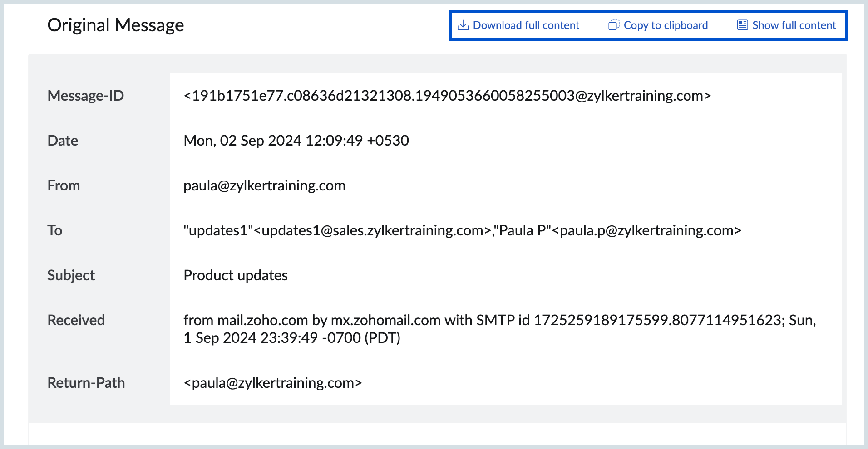This screenshot has height=449, width=868.
Task: Click the Message-ID field label
Action: 85,96
